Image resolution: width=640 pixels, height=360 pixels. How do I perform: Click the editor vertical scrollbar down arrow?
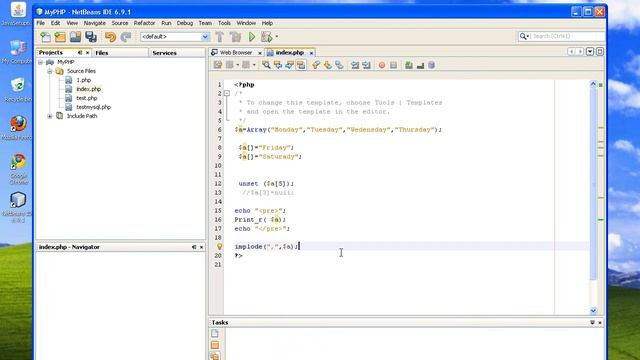click(593, 311)
